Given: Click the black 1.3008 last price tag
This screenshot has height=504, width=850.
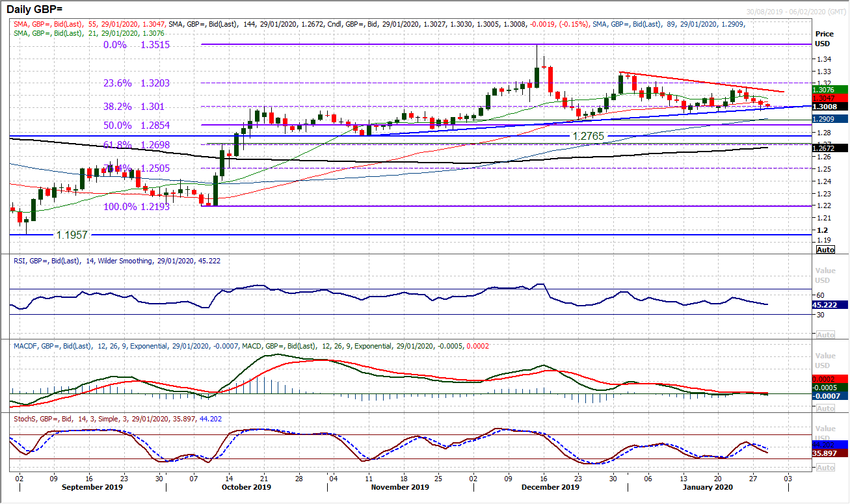Looking at the screenshot, I should click(830, 107).
